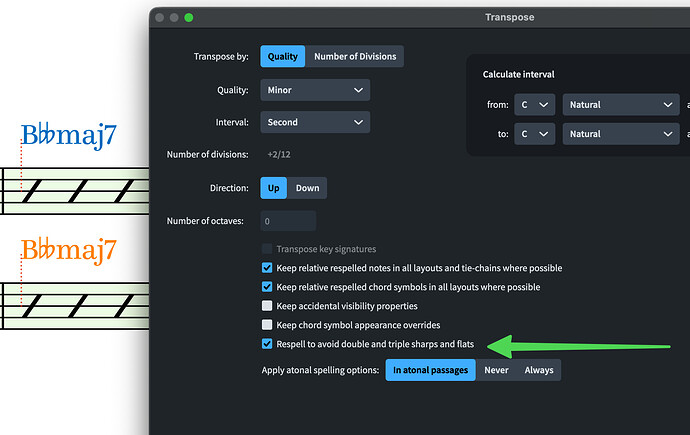690x435 pixels.
Task: Choose In atonal passages spelling option
Action: pos(427,370)
